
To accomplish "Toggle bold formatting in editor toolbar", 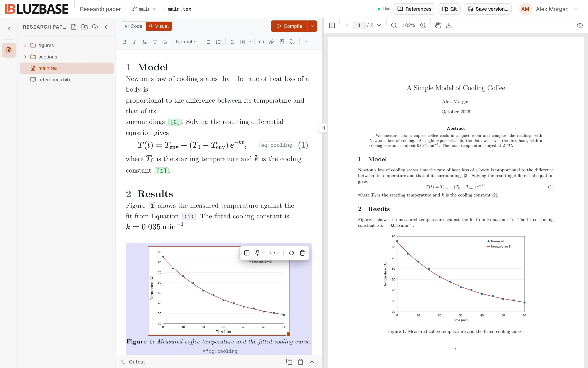I will 124,42.
